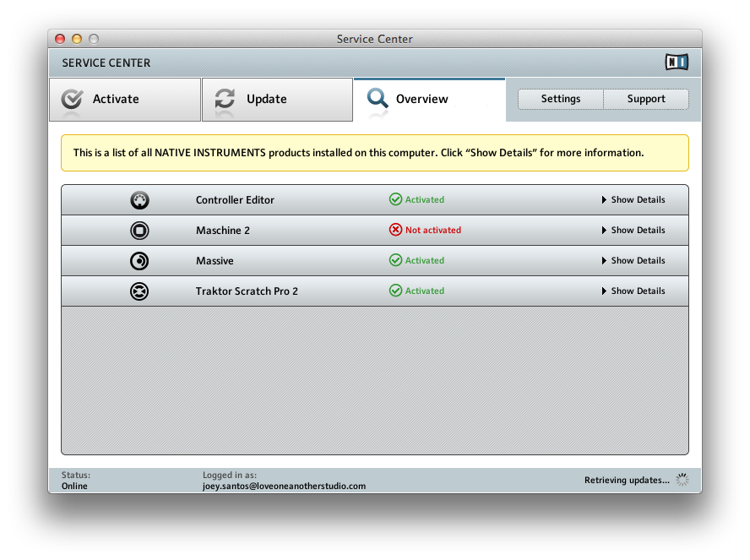This screenshot has width=750, height=560.
Task: Open the Update tab
Action: coord(277,100)
